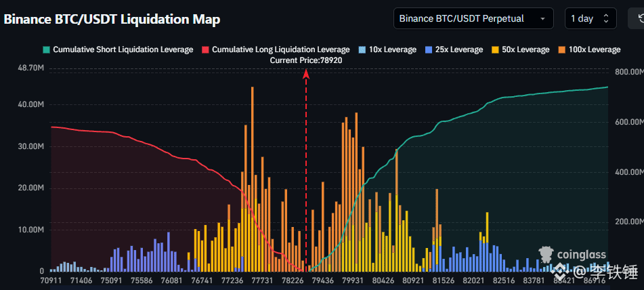Click the orange 100x Leverage legend swatch
The width and height of the screenshot is (644, 290).
coord(561,50)
